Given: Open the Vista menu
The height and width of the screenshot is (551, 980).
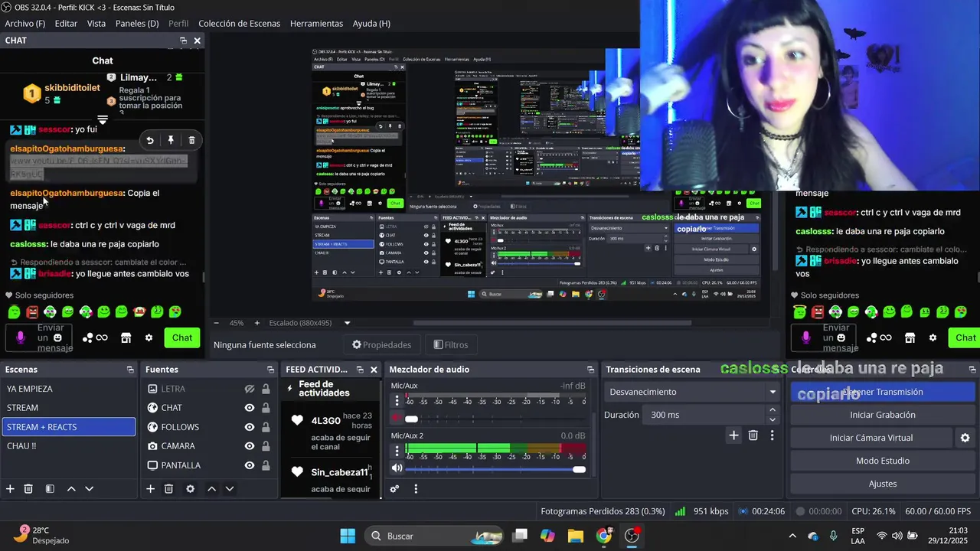Looking at the screenshot, I should click(96, 24).
